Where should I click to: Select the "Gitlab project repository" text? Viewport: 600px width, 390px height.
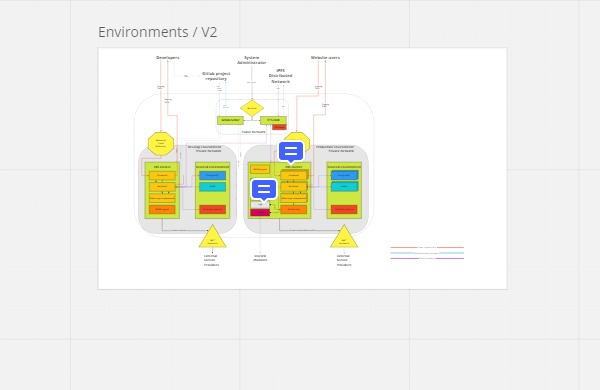click(x=216, y=76)
